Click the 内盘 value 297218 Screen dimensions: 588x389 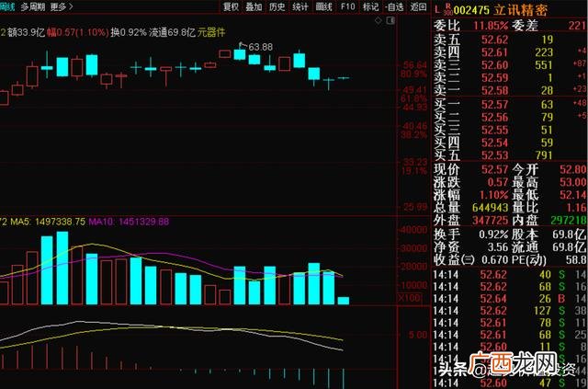[569, 220]
